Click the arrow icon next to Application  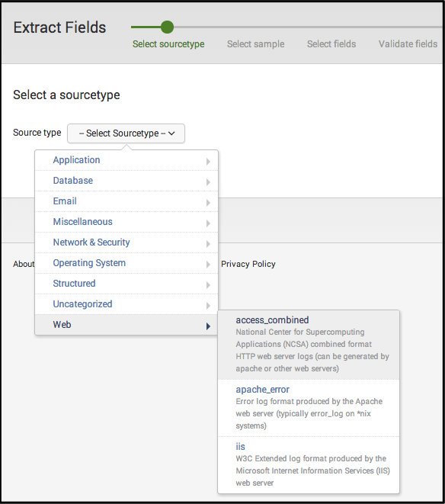208,161
